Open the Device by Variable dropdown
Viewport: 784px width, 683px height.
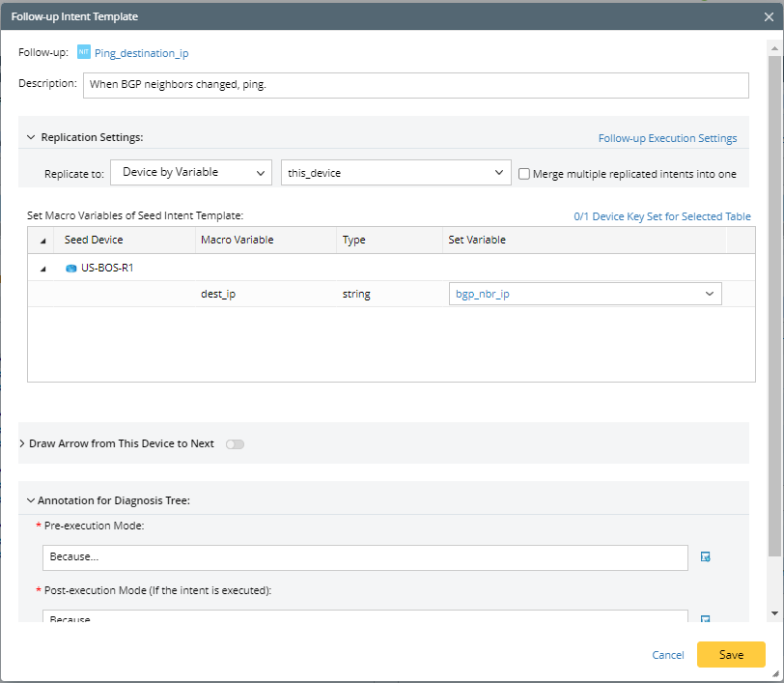click(191, 173)
